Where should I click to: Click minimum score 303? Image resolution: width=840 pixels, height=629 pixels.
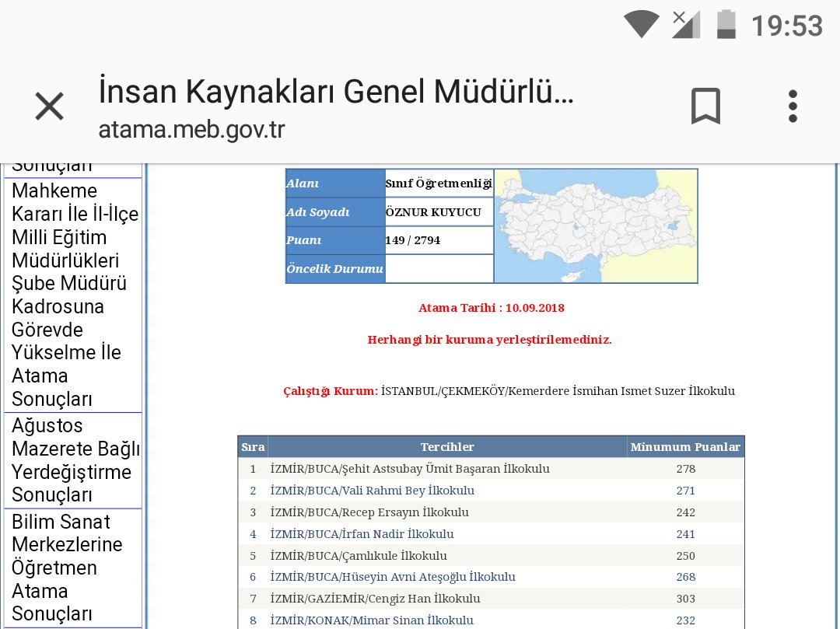pos(686,599)
